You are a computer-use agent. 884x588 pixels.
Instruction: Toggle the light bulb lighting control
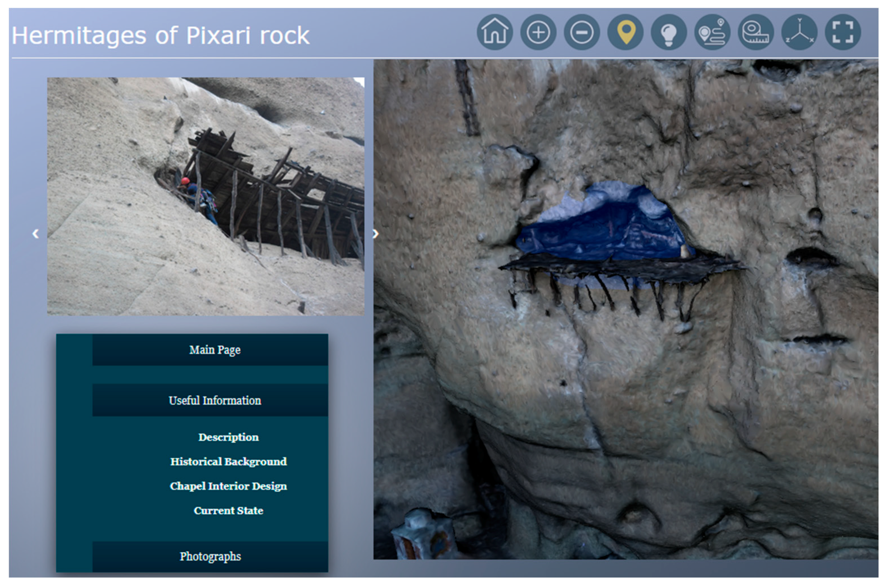click(x=668, y=32)
